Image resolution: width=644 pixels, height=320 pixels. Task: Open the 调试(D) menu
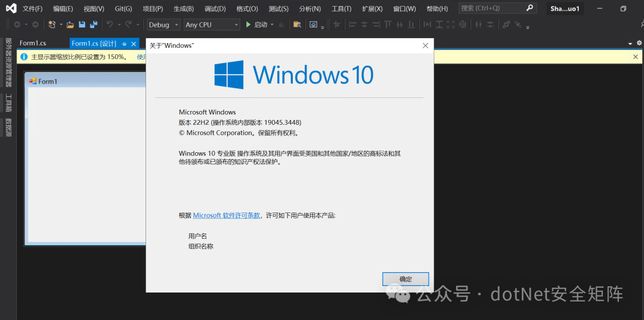tap(215, 8)
